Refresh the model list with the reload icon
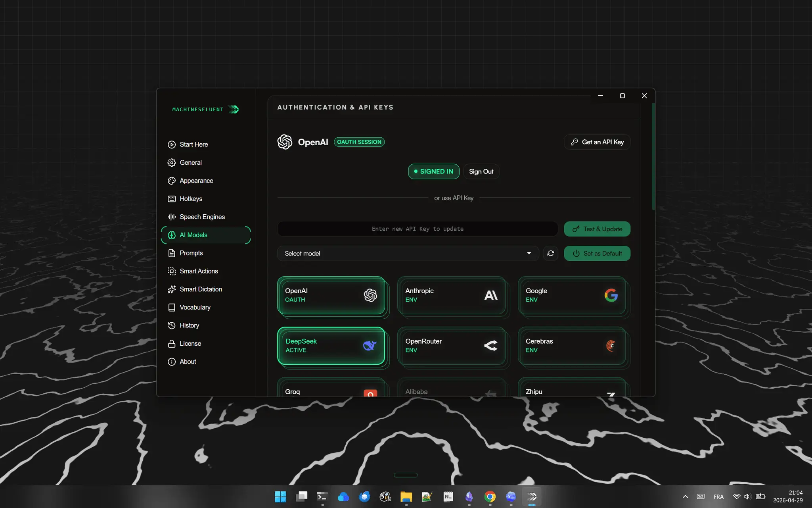Screen dimensions: 812x508 [x=551, y=253]
